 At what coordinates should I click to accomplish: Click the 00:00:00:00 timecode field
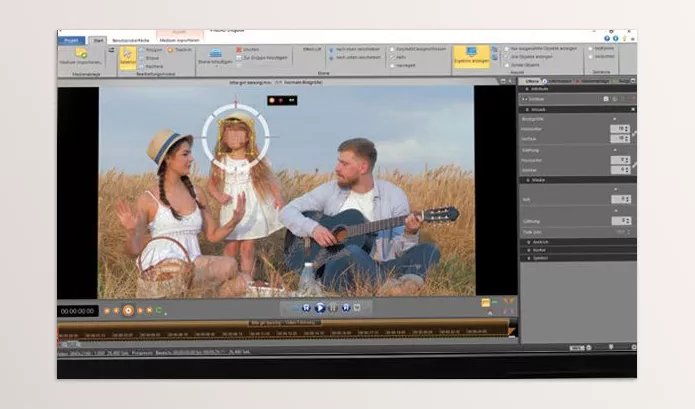[x=78, y=311]
